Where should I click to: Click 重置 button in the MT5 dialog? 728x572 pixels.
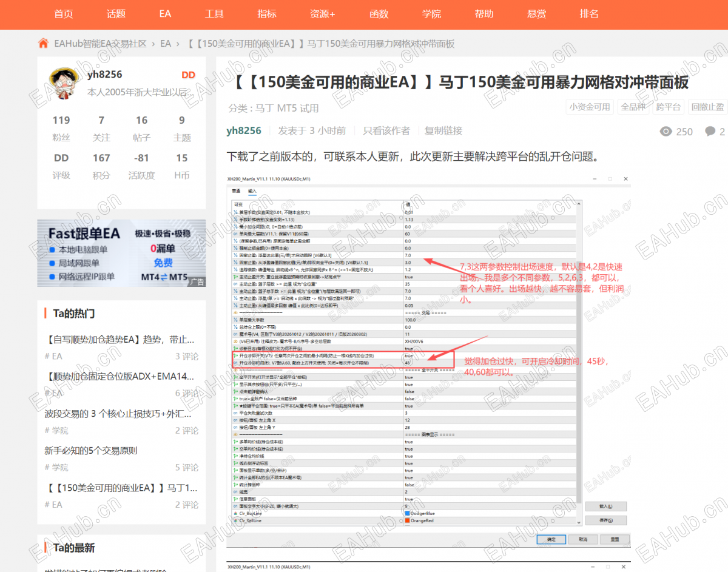click(615, 539)
